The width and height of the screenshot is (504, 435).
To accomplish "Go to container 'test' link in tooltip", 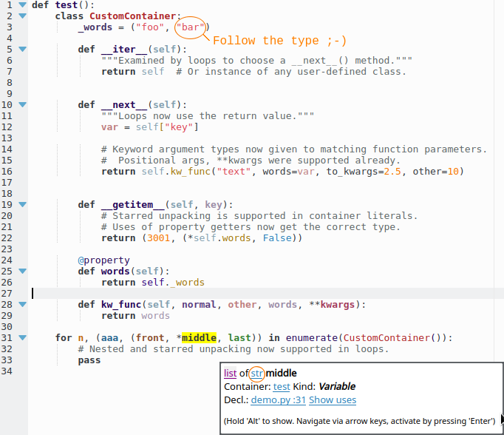I will tap(282, 386).
